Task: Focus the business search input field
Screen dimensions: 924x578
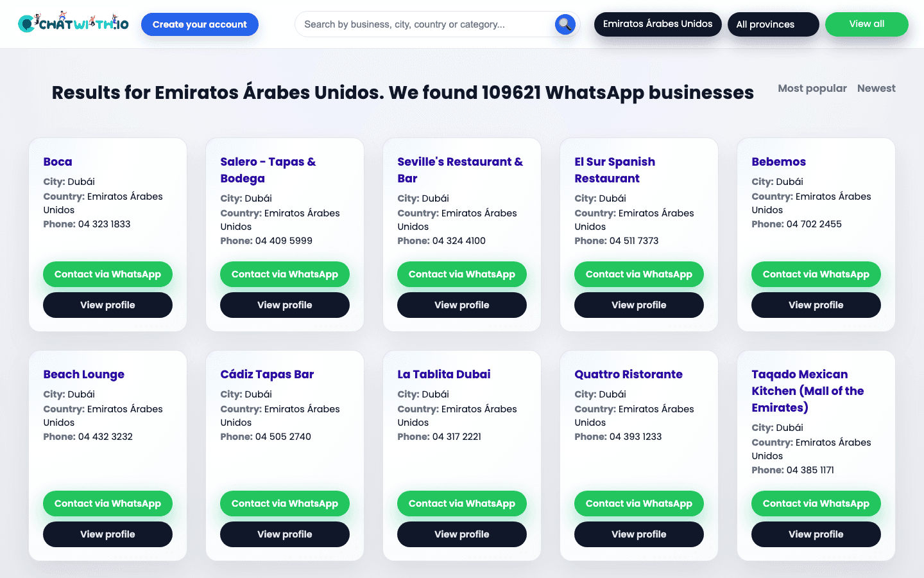Action: (424, 24)
